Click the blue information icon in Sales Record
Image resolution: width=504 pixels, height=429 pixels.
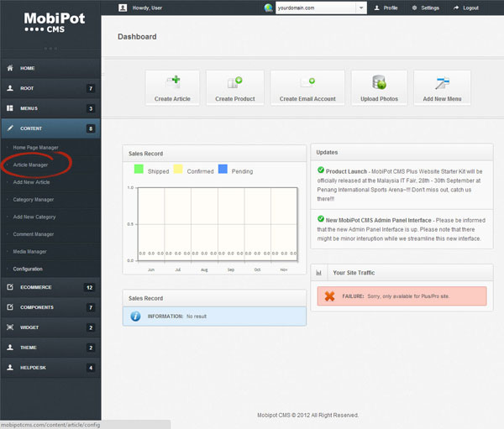click(135, 317)
